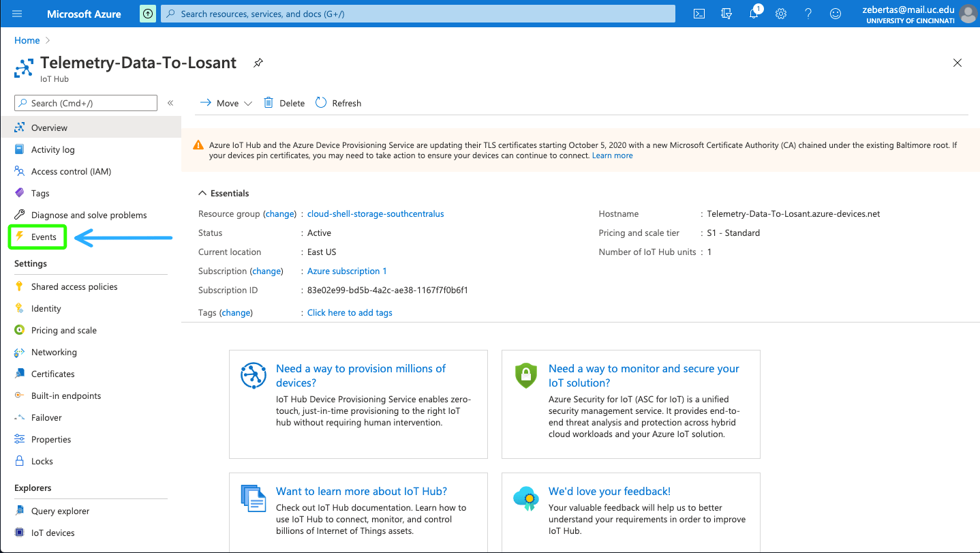Collapse the Essentials section

(224, 193)
